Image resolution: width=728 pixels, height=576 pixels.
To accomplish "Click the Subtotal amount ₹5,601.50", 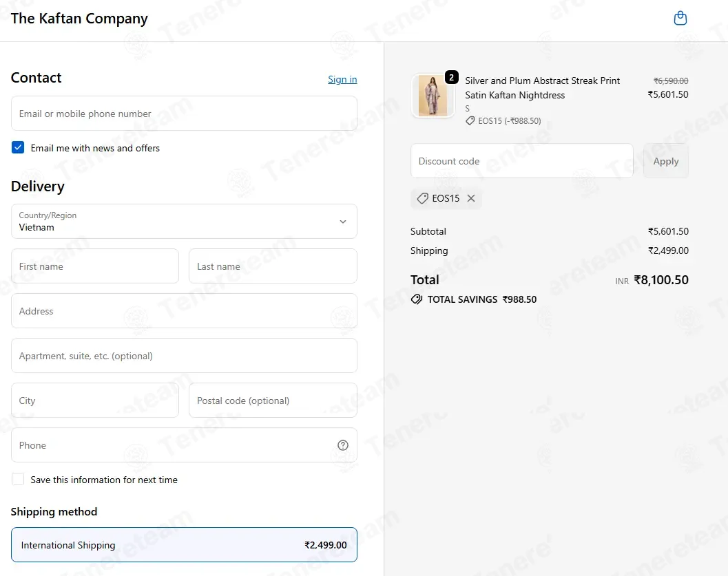I will [668, 231].
